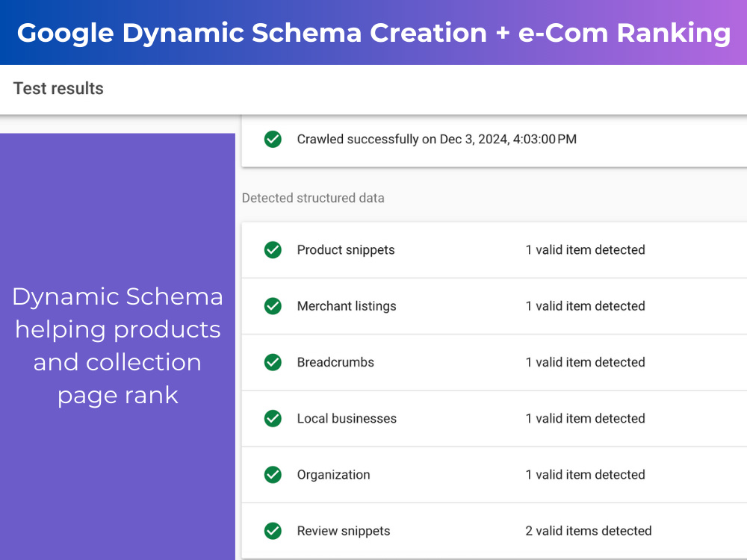Select the Organization entry
The width and height of the screenshot is (747, 560).
[x=494, y=475]
